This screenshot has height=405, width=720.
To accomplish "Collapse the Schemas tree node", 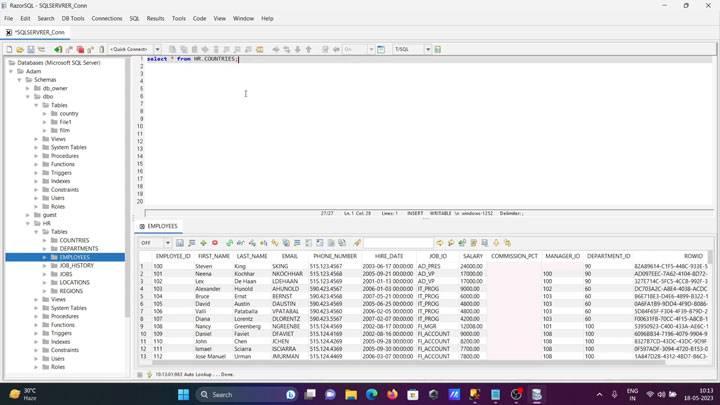I will 19,80.
